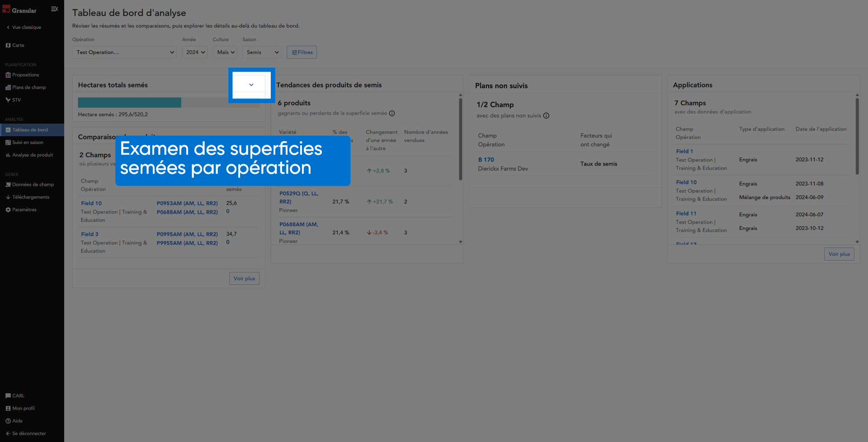Open P0688AM variety in Tendances table
The image size is (868, 442).
tap(299, 228)
